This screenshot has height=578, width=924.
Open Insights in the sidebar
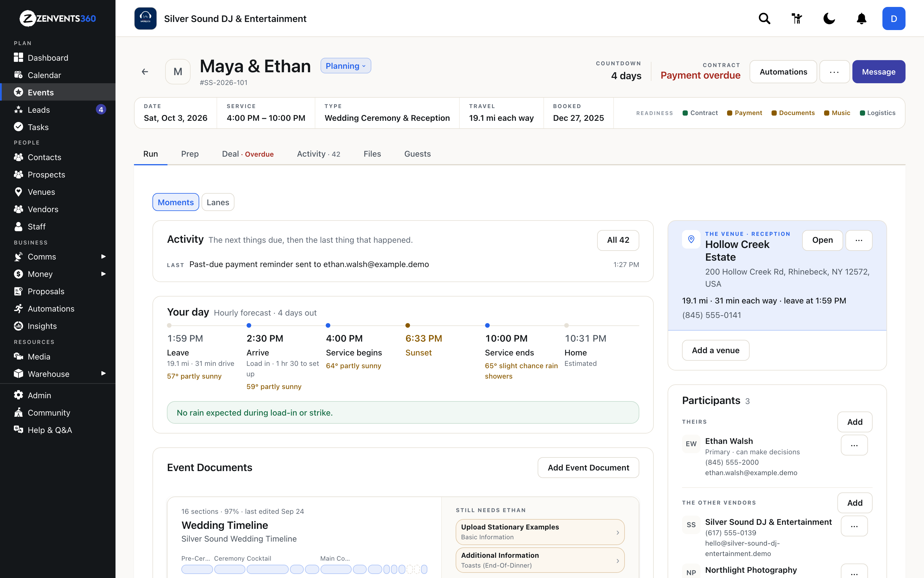(x=58, y=326)
